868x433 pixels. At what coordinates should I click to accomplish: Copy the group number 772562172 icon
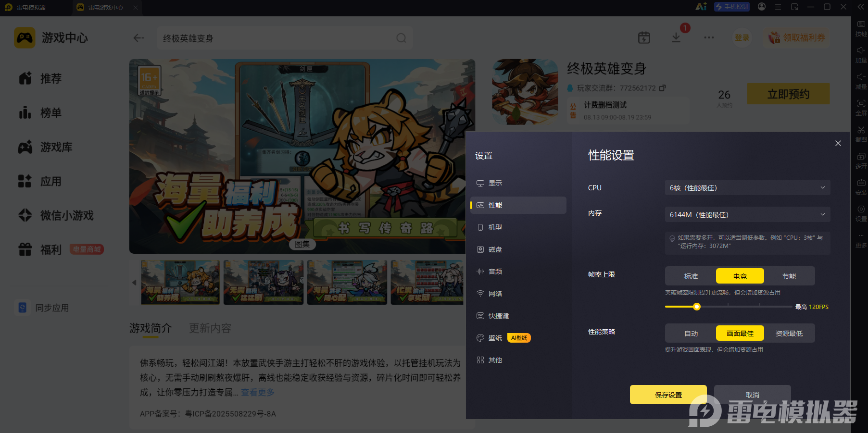pos(662,88)
